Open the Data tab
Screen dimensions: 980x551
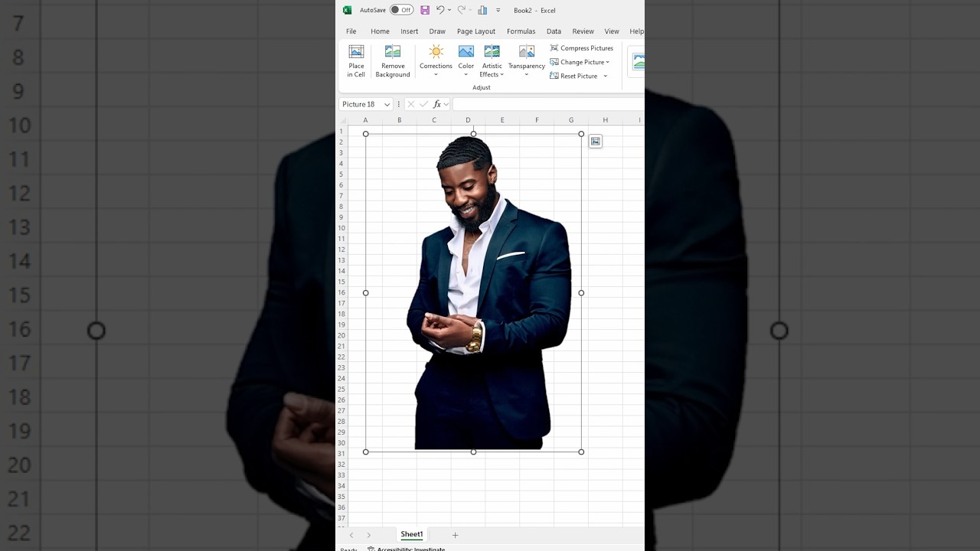click(554, 31)
